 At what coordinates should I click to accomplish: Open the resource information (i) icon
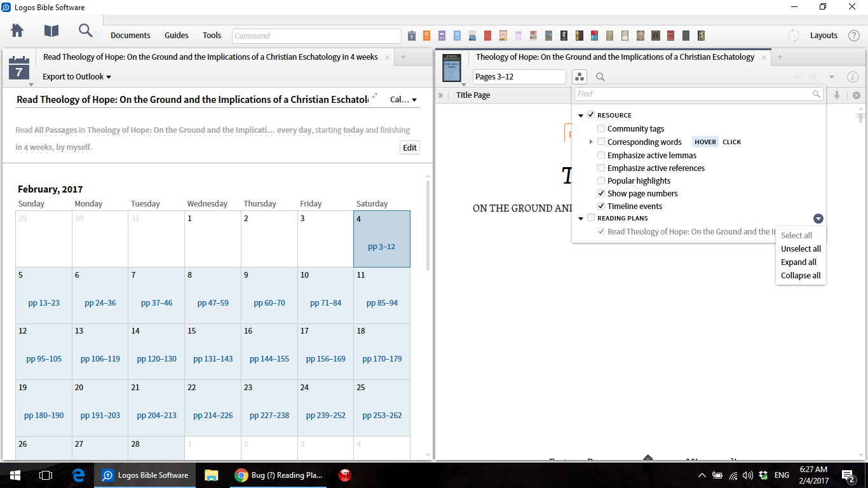pyautogui.click(x=853, y=77)
